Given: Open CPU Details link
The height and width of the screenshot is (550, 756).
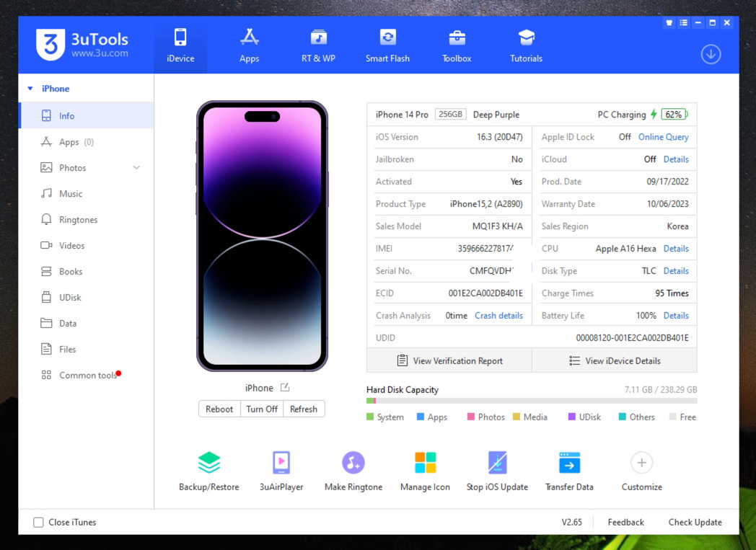Looking at the screenshot, I should 676,249.
